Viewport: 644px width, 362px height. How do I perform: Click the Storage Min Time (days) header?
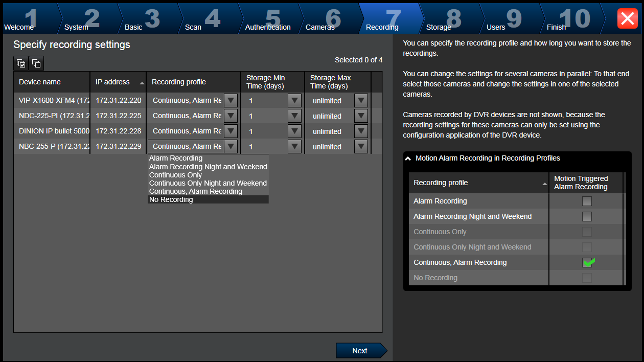pyautogui.click(x=272, y=82)
